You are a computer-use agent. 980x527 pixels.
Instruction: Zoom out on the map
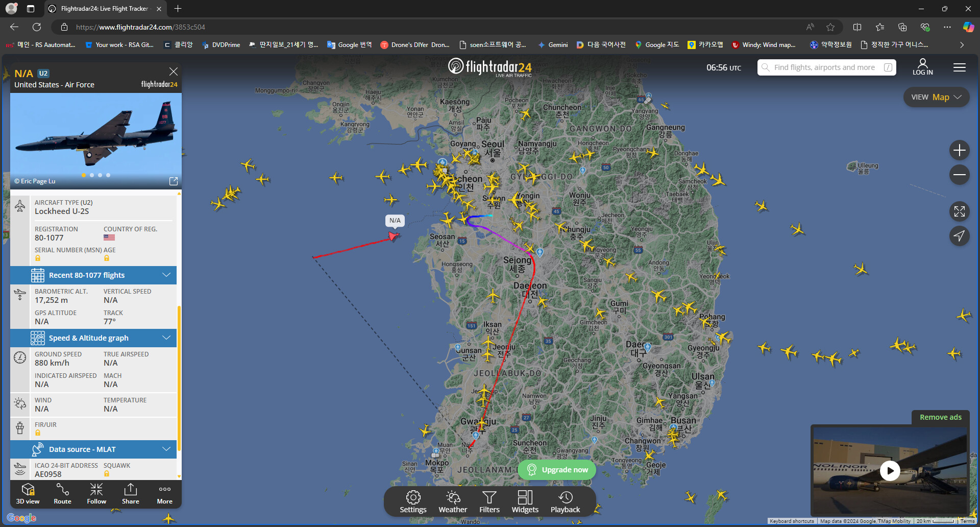[960, 175]
